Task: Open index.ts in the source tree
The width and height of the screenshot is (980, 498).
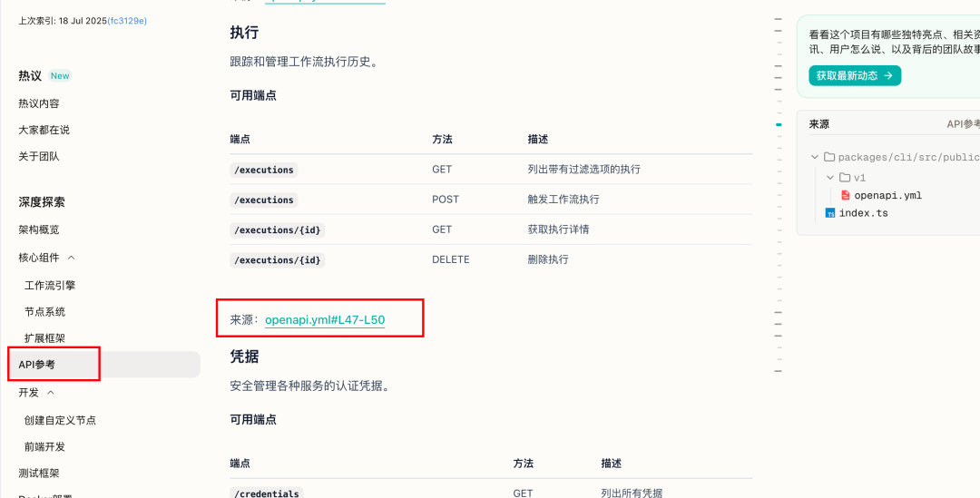Action: [863, 213]
